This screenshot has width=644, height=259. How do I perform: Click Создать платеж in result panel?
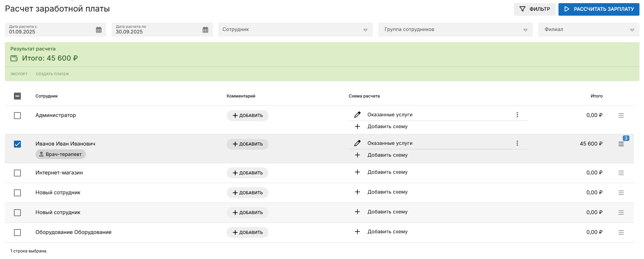click(53, 74)
